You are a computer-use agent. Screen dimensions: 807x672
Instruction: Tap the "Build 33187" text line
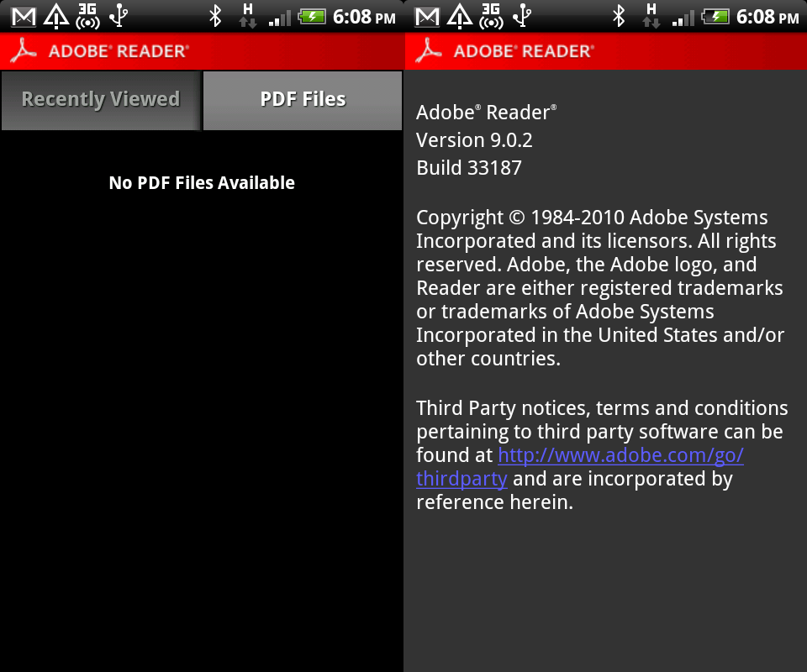469,168
